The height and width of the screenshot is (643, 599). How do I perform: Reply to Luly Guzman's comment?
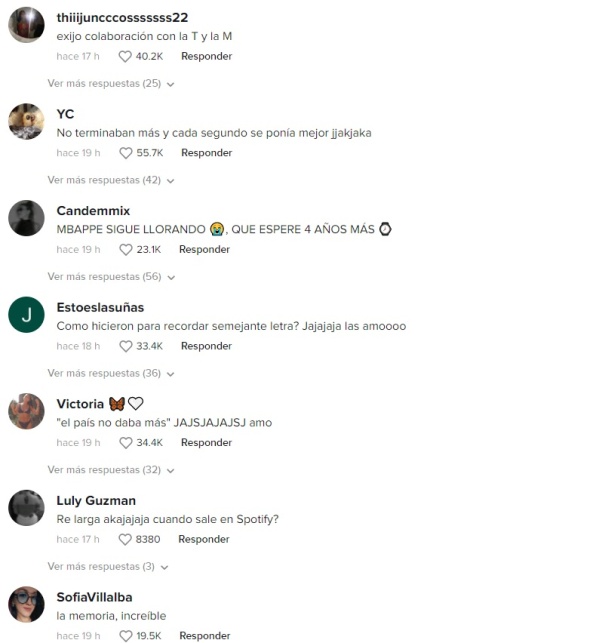pos(204,539)
